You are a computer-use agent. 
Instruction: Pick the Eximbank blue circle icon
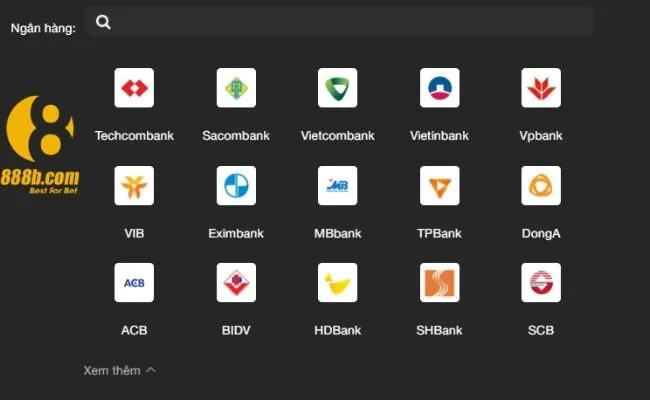click(236, 186)
